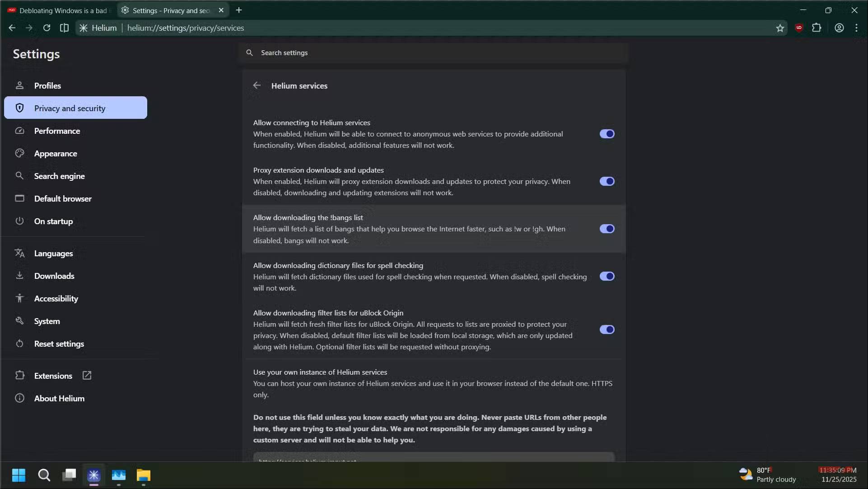
Task: Select the Performance section in the sidebar
Action: point(57,131)
